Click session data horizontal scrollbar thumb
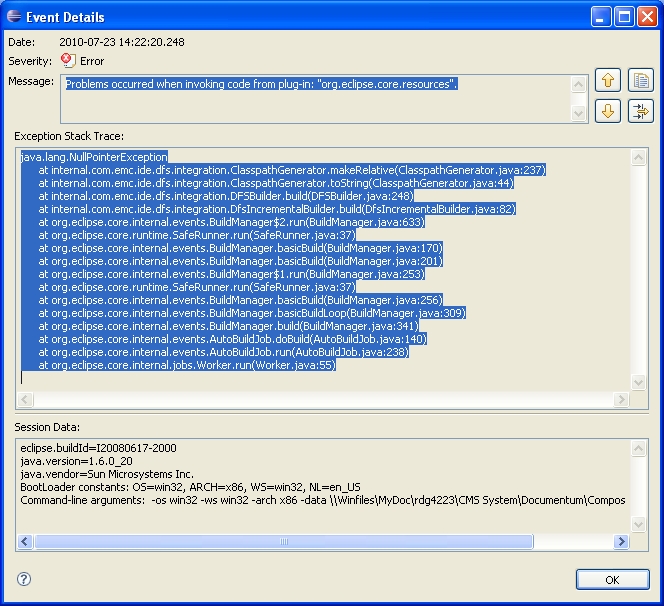This screenshot has width=664, height=606. (x=284, y=541)
